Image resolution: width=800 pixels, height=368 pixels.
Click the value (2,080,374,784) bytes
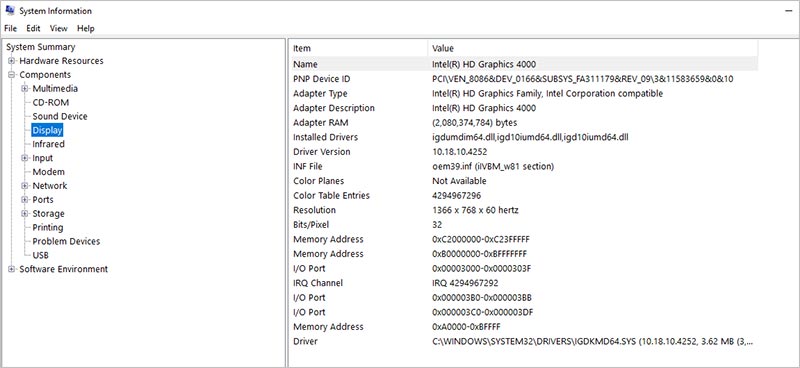tap(474, 123)
